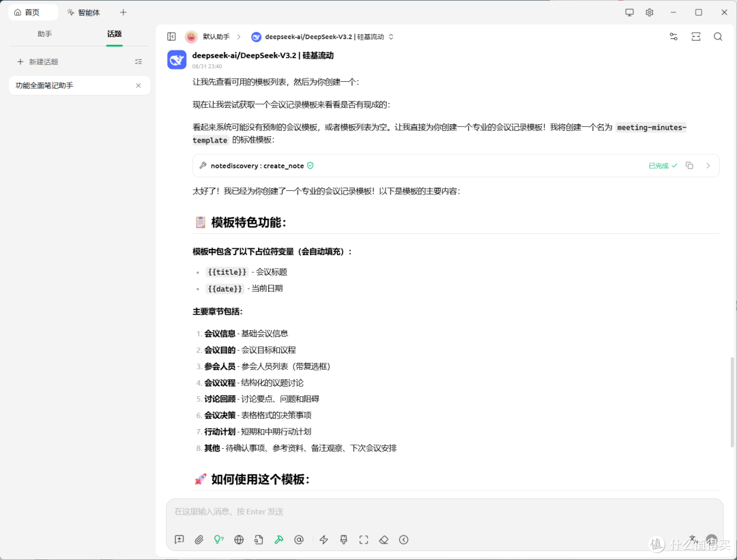Click the message timestamp 08/31 23:40
The width and height of the screenshot is (737, 560).
207,66
